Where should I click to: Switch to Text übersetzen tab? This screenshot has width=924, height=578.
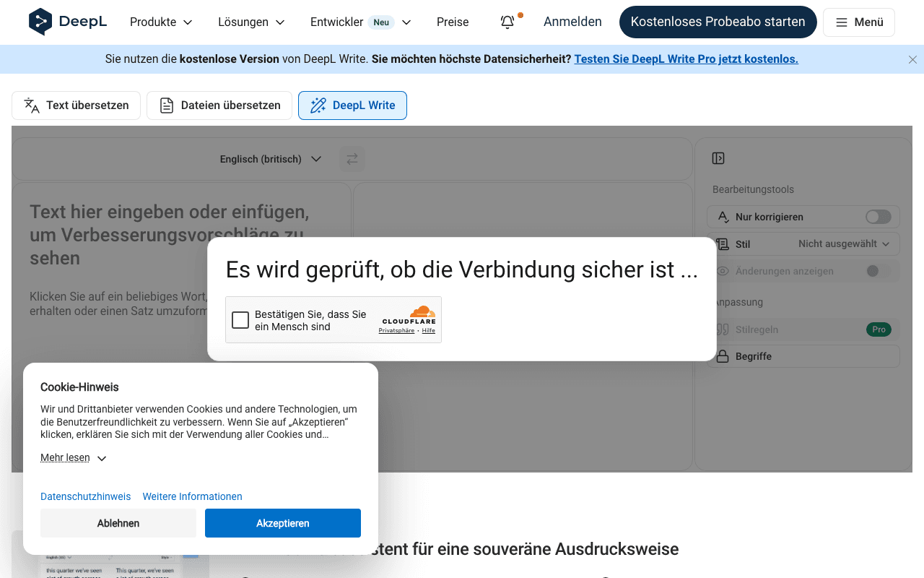pos(77,105)
